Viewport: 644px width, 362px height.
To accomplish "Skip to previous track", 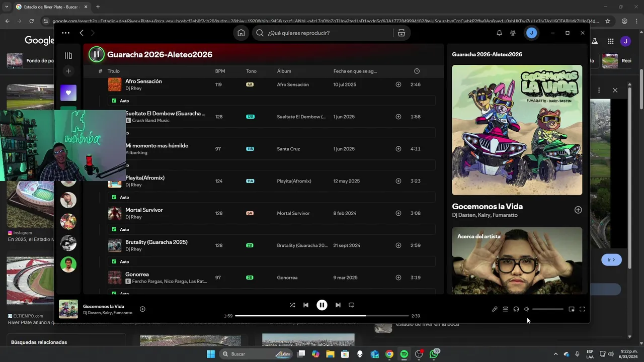I will tap(306, 305).
